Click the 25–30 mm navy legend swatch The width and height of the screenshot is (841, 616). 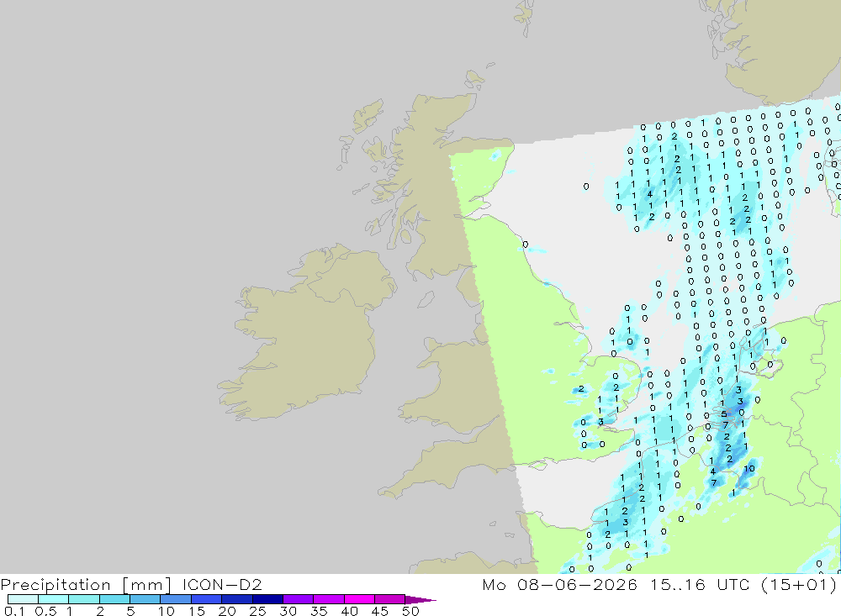[267, 599]
